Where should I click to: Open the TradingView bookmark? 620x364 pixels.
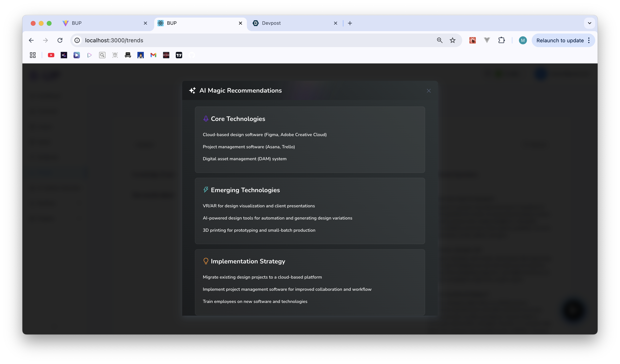179,55
